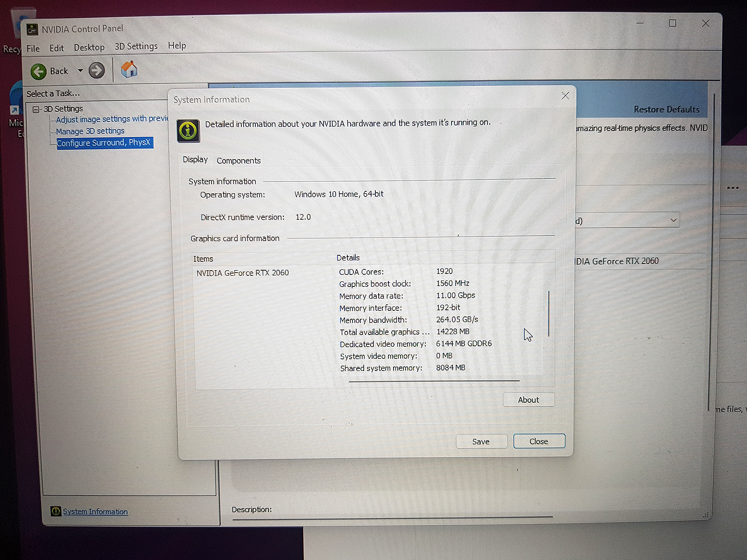Close the System Information dialog with X
This screenshot has width=747, height=560.
click(565, 96)
